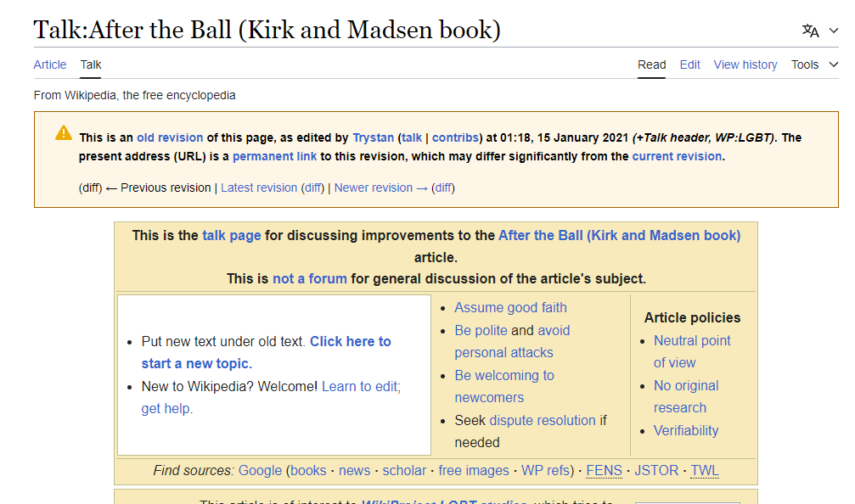The height and width of the screenshot is (504, 855).
Task: Open After the Ball (Kirk and Madsen book) article link
Action: (620, 235)
